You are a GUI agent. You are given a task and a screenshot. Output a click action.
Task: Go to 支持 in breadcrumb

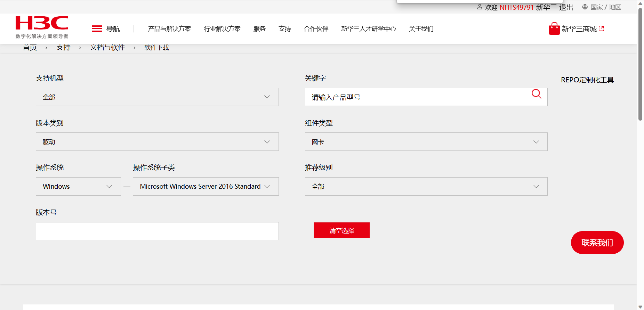[63, 48]
